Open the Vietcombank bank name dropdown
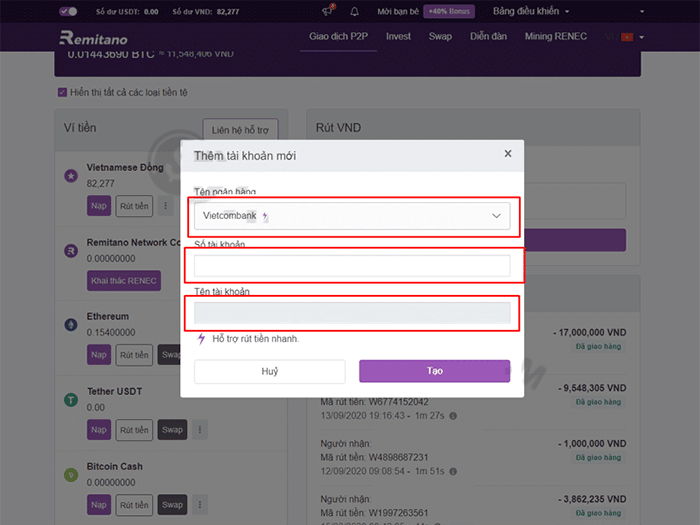The image size is (700, 525). [x=352, y=216]
